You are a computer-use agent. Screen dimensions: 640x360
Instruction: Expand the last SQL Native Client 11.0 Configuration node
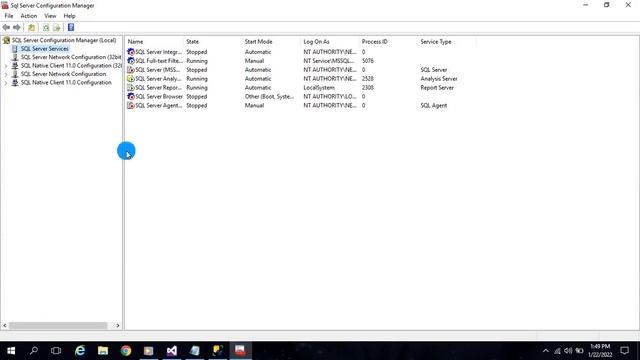point(6,83)
